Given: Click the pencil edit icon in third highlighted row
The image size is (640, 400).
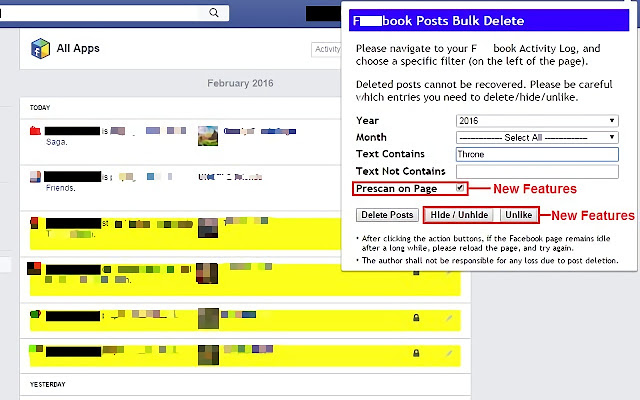Looking at the screenshot, I should [x=449, y=318].
